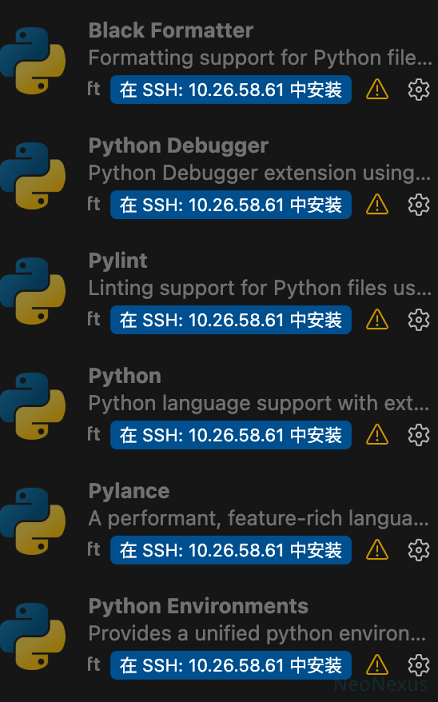Click the Python Debugger extension logo icon
Viewport: 438px width, 702px height.
[x=33, y=176]
